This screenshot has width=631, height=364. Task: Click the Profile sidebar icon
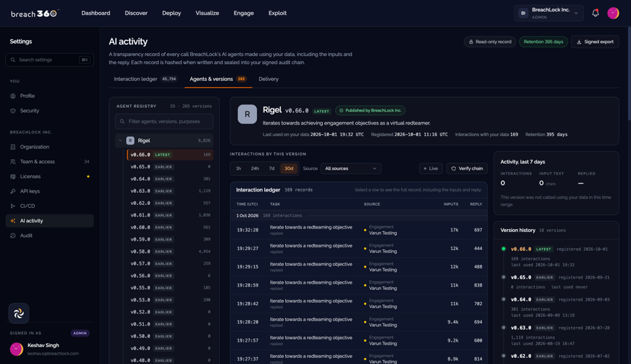tap(13, 96)
